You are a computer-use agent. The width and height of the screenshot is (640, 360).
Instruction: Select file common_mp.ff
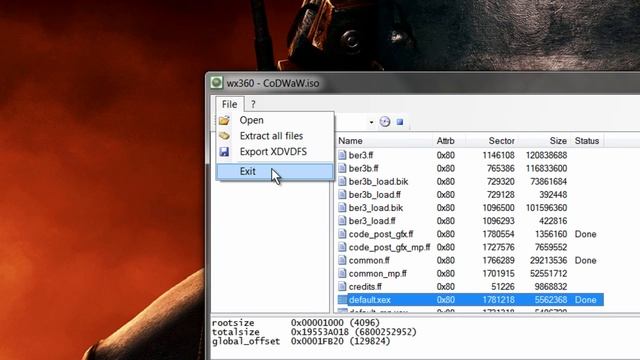click(x=378, y=273)
